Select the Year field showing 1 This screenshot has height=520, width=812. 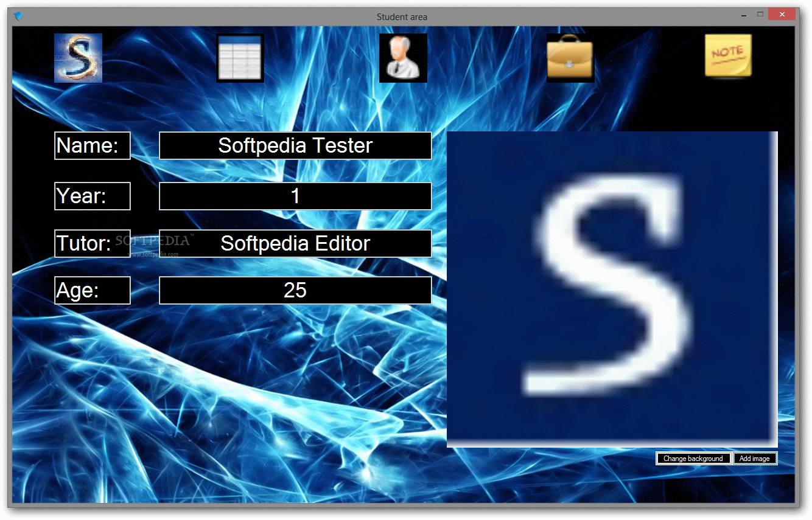point(295,196)
